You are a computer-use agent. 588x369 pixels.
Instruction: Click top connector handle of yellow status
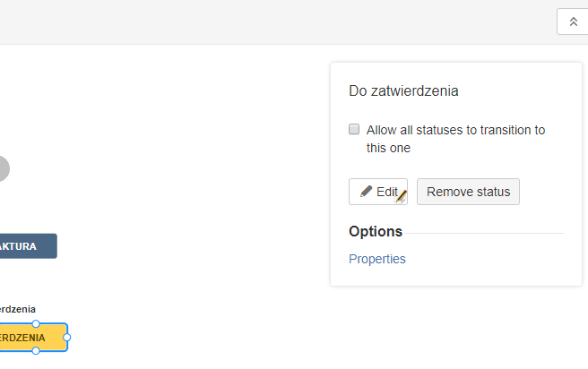click(x=36, y=323)
